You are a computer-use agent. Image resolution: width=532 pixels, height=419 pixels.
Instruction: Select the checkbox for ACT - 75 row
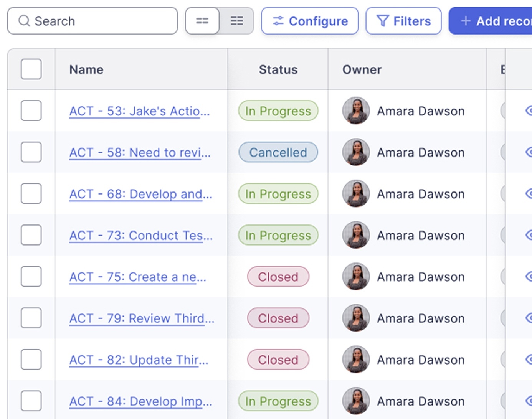[x=31, y=277]
